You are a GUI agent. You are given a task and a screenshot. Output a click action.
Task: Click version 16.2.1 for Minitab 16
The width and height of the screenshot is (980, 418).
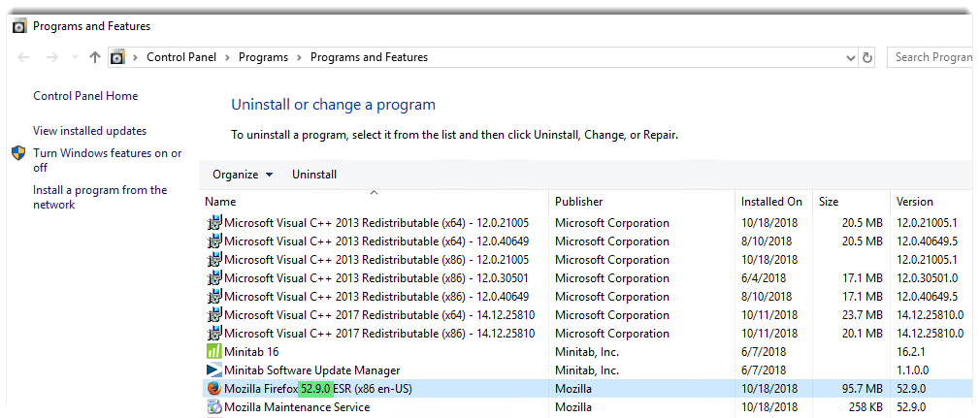909,352
